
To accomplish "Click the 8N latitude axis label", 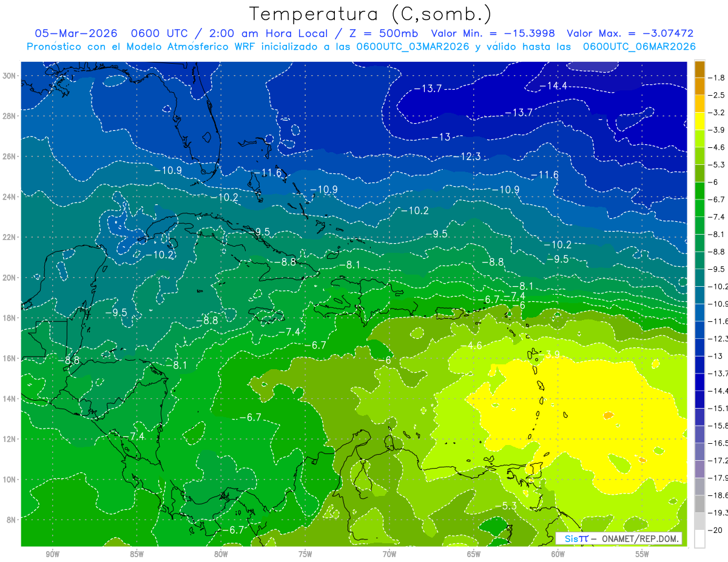I will click(12, 520).
